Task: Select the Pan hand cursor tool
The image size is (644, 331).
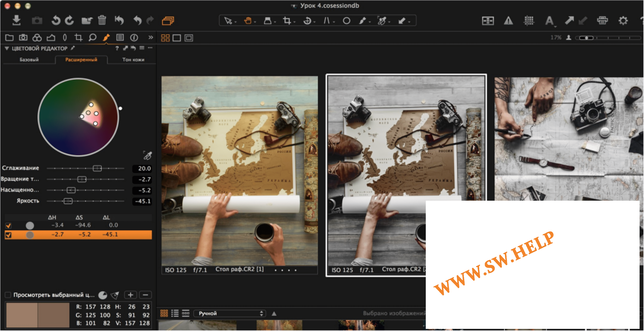Action: (x=248, y=21)
